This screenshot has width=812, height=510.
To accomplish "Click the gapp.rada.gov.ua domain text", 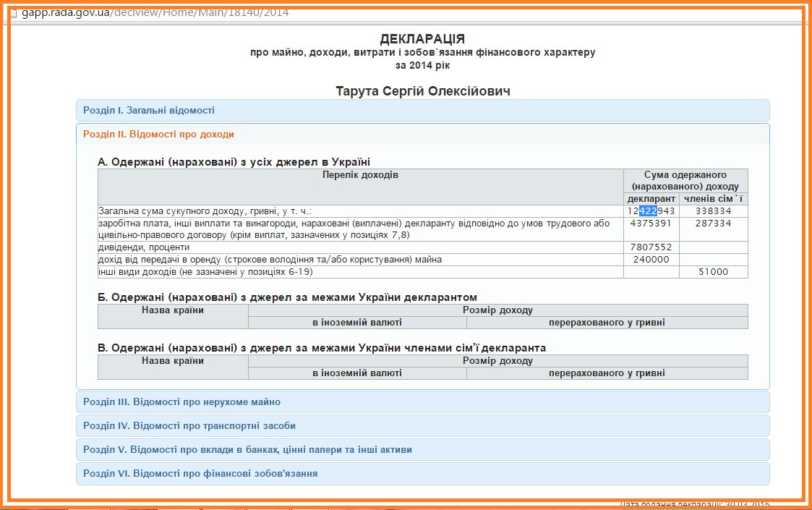I will click(65, 12).
